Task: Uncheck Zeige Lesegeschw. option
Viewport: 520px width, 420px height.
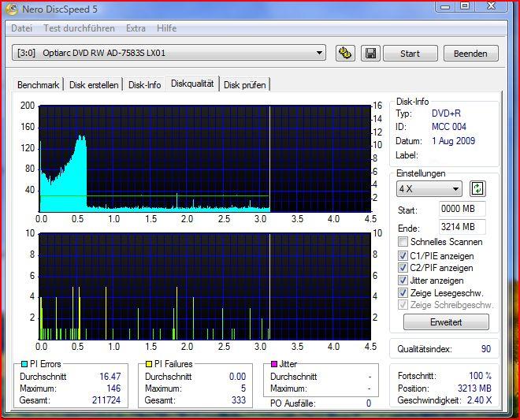Action: pos(403,293)
